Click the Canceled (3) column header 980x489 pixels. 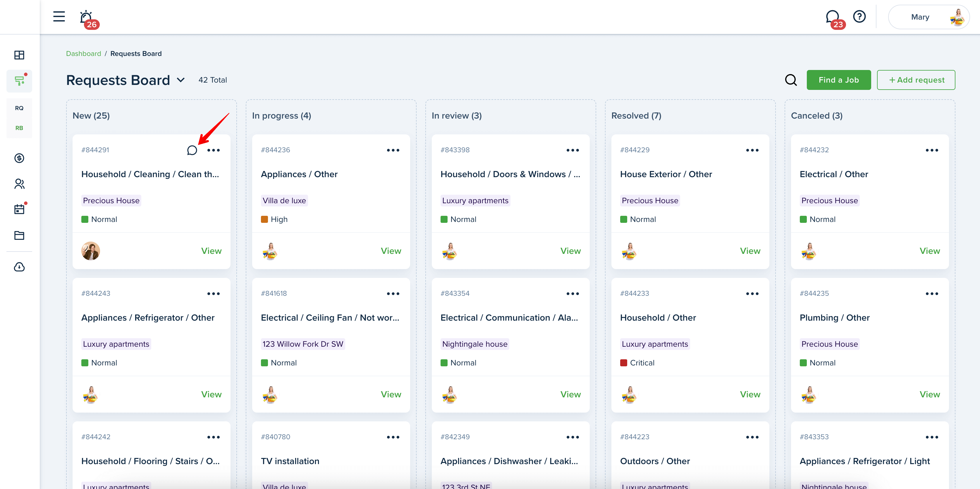tap(816, 116)
